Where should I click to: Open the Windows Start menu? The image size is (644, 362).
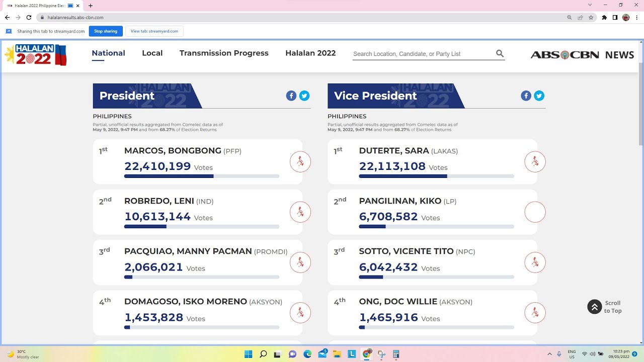point(248,354)
